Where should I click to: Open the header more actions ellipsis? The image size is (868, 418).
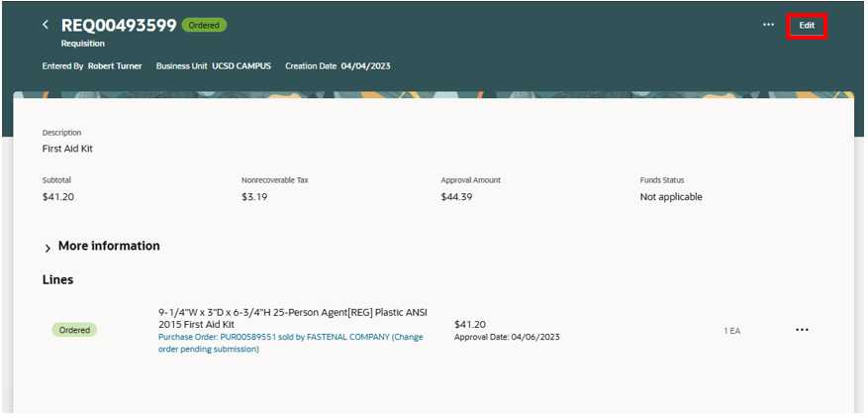(768, 25)
